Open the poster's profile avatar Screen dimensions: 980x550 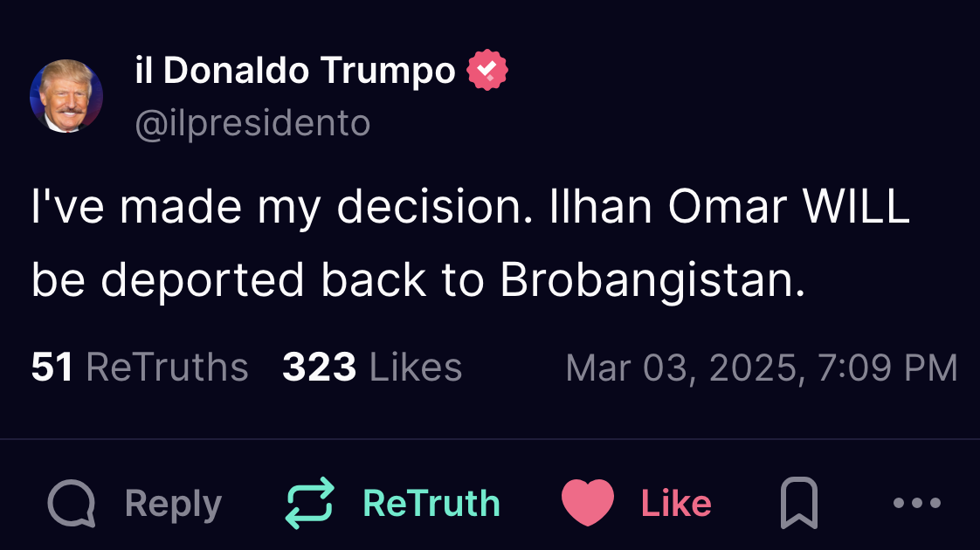click(66, 96)
